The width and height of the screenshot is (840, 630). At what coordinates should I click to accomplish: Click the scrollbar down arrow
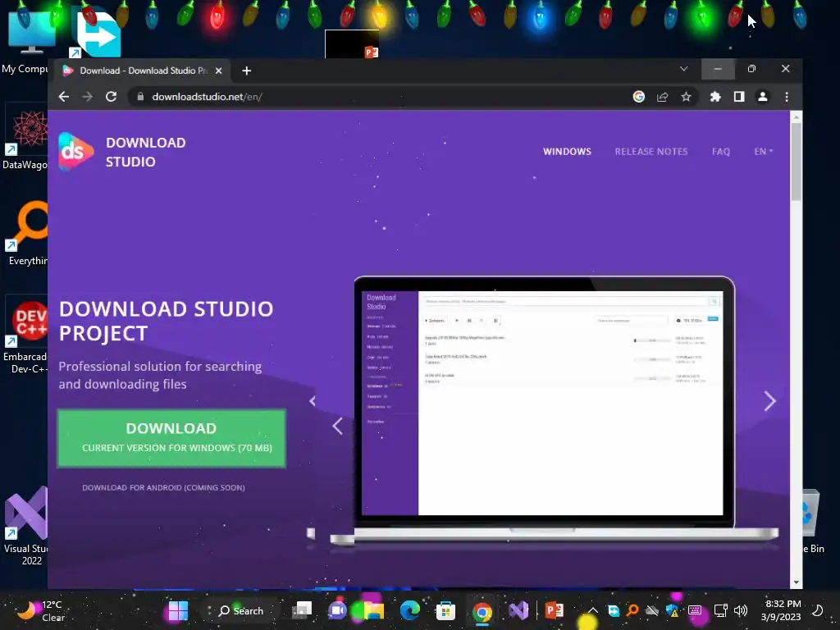pyautogui.click(x=796, y=582)
